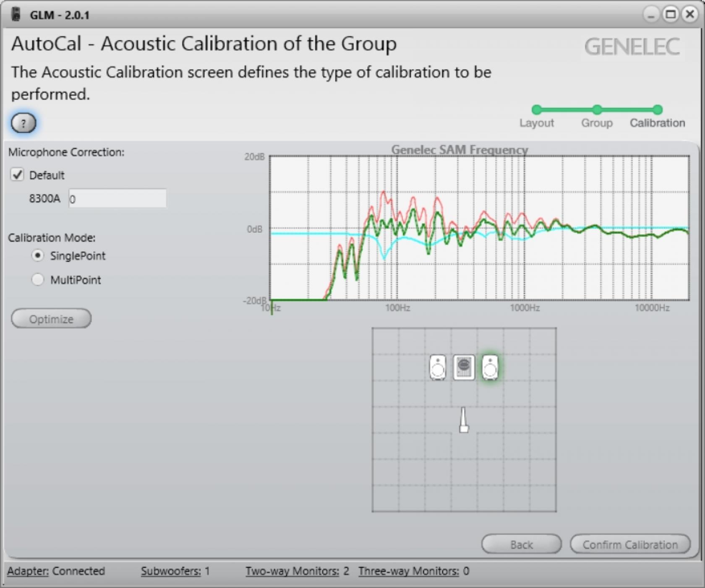The image size is (705, 588).
Task: Select SinglePoint calibration mode
Action: tap(38, 256)
